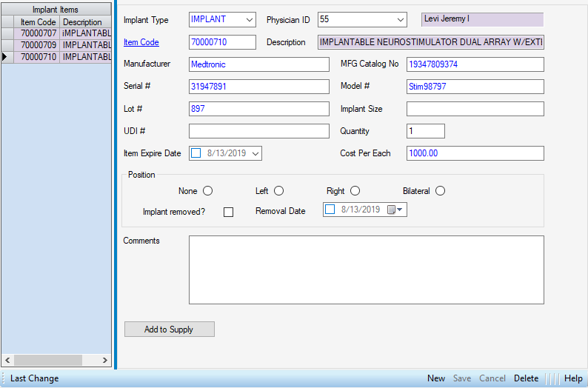Click the left scroll arrow in Implant Items
The width and height of the screenshot is (588, 388).
7,360
